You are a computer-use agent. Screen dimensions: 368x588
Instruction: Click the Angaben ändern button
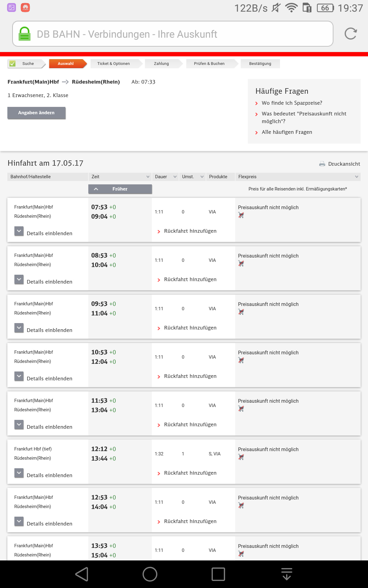[36, 113]
